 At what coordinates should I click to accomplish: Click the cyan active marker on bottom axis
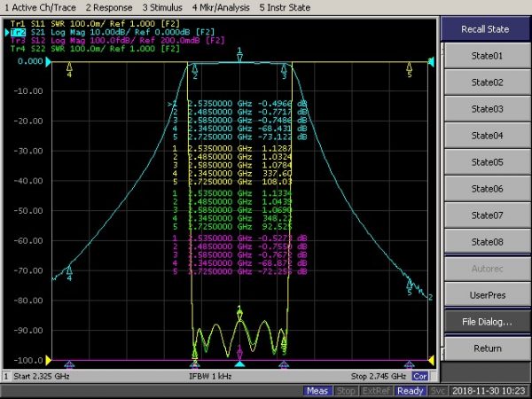coord(239,364)
